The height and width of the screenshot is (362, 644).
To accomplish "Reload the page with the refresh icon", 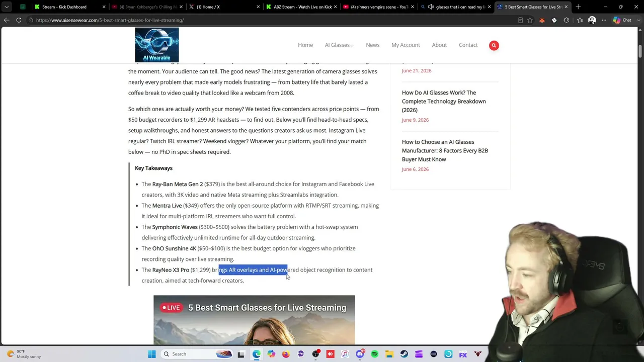I will click(x=19, y=20).
